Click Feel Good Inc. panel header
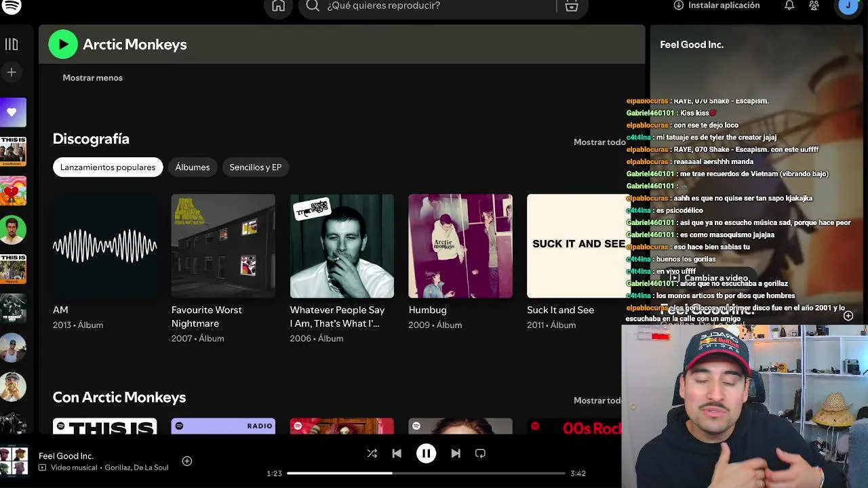The width and height of the screenshot is (868, 488). click(692, 45)
